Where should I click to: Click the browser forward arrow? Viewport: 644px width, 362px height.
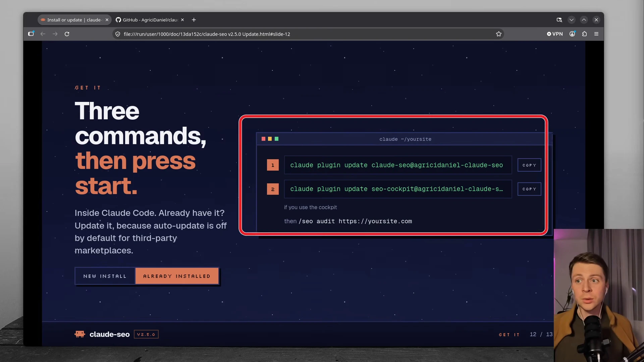click(55, 34)
